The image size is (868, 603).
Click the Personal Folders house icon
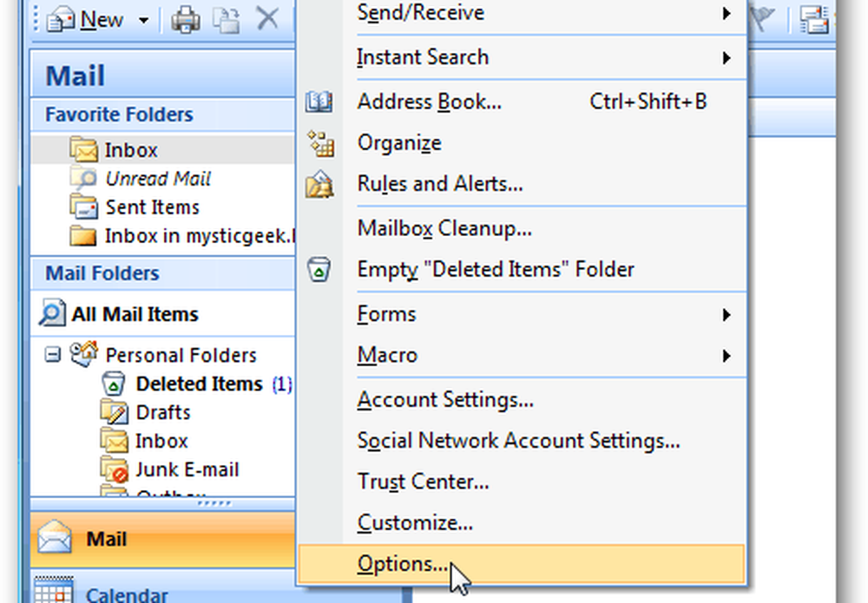click(x=84, y=354)
